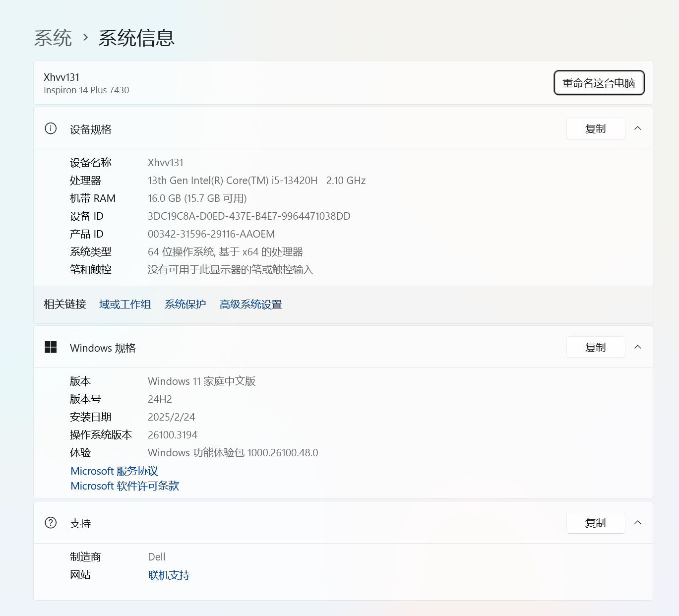Click the 处理器 label
The width and height of the screenshot is (679, 616).
point(85,181)
